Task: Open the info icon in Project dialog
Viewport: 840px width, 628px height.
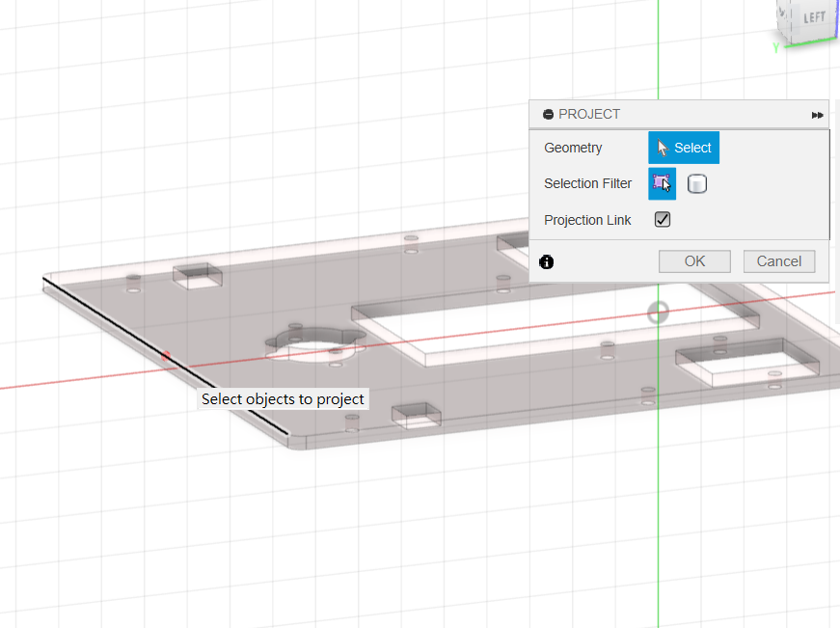Action: pyautogui.click(x=547, y=261)
